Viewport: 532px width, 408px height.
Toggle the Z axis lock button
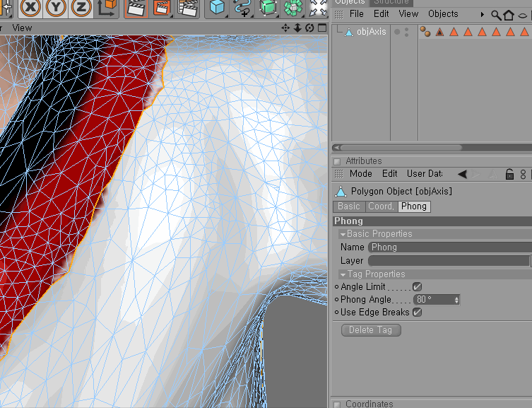(82, 7)
